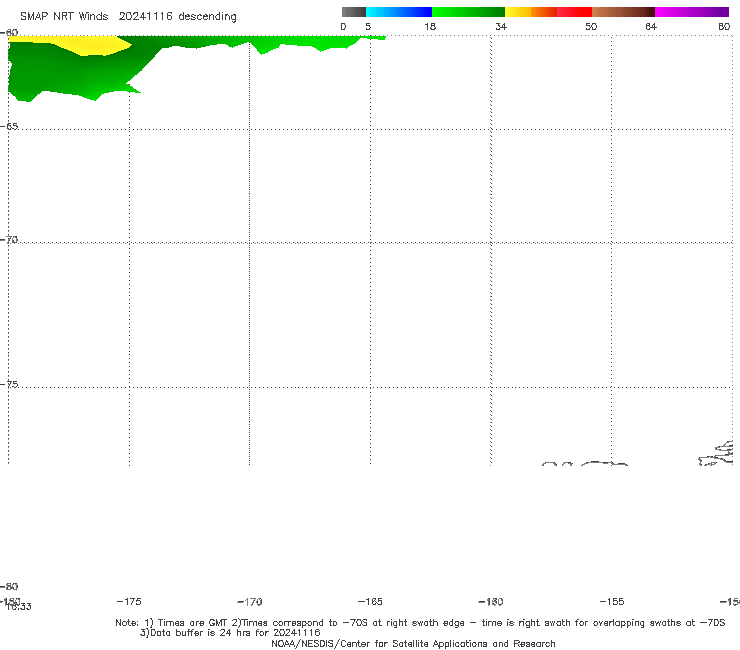This screenshot has width=740, height=650.
Task: Click the NOAA/NESDIS credit line
Action: (413, 643)
